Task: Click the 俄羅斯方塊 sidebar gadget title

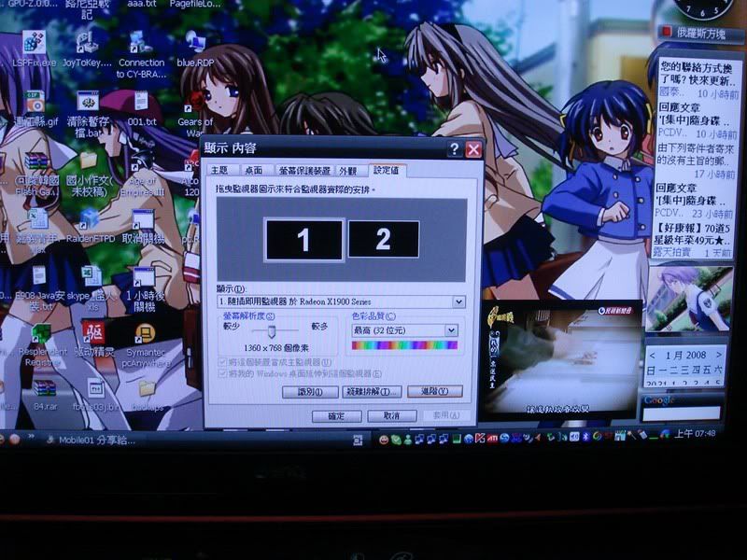Action: click(x=699, y=34)
